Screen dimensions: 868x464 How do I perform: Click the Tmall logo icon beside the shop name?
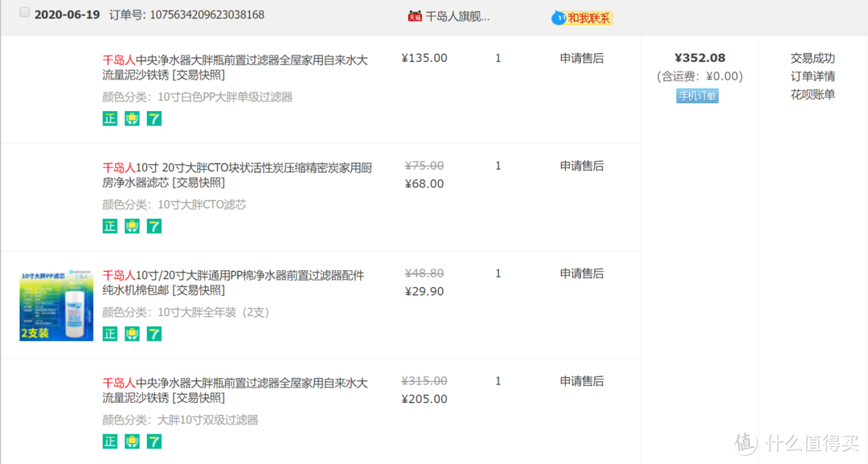[x=415, y=15]
